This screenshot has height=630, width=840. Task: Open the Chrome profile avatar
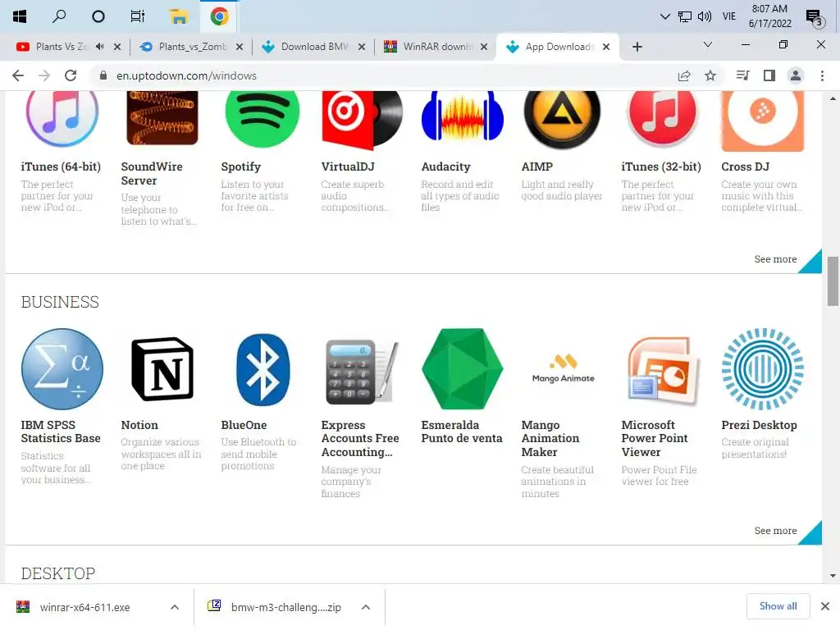pos(796,75)
